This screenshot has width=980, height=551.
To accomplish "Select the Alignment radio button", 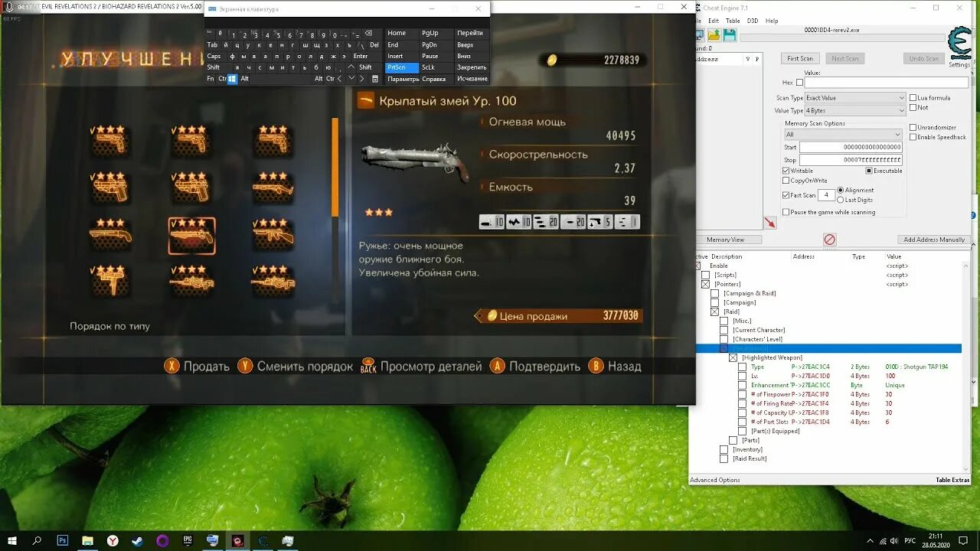I will (841, 190).
